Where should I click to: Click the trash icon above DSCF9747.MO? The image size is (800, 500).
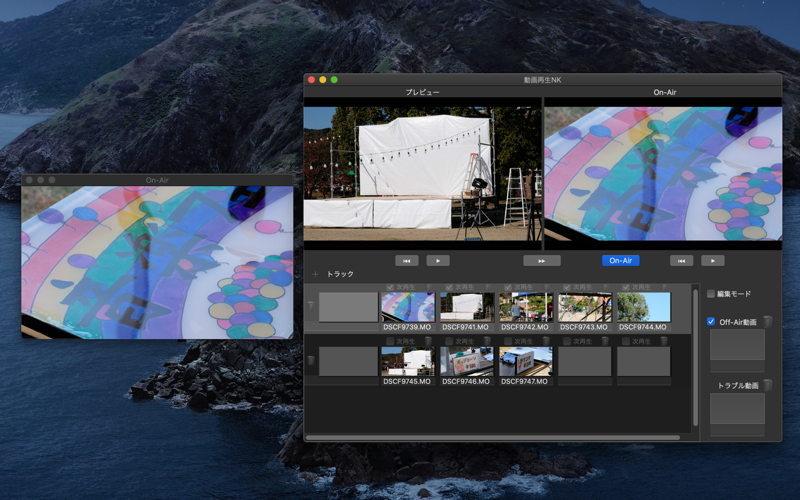(x=546, y=341)
